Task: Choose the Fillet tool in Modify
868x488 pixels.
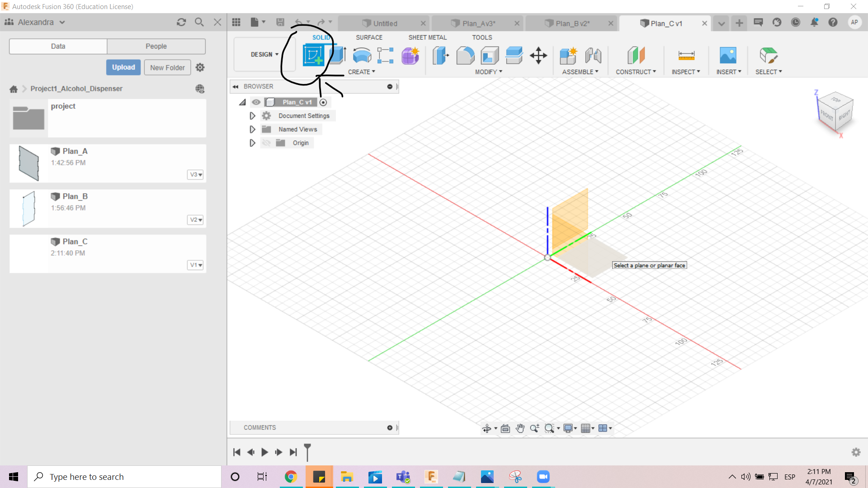Action: coord(465,56)
